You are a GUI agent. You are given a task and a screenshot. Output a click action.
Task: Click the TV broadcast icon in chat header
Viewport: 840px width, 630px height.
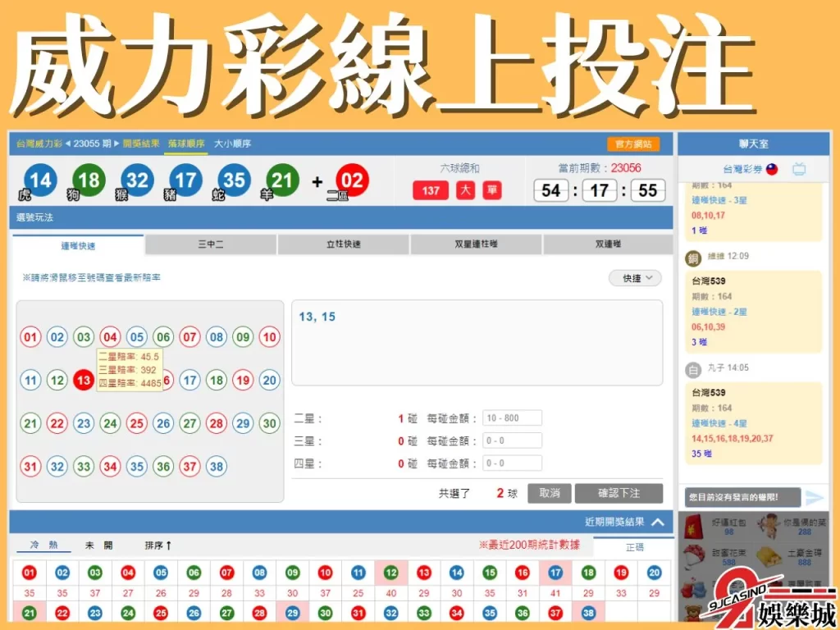[799, 168]
